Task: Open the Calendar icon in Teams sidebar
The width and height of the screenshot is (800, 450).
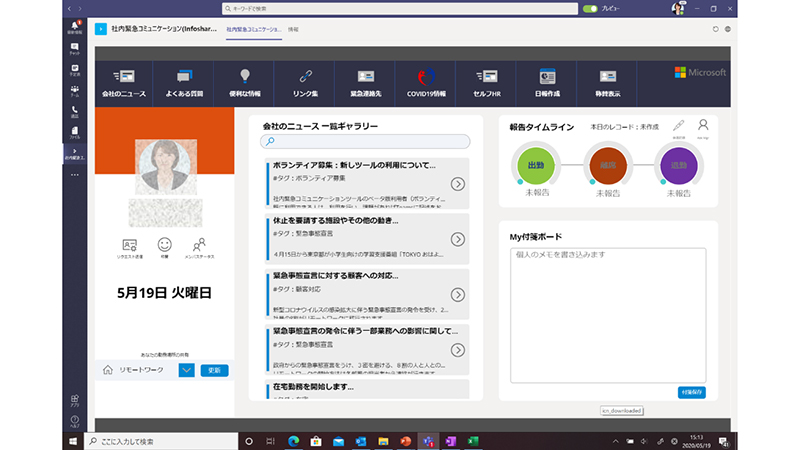Action: (x=74, y=70)
